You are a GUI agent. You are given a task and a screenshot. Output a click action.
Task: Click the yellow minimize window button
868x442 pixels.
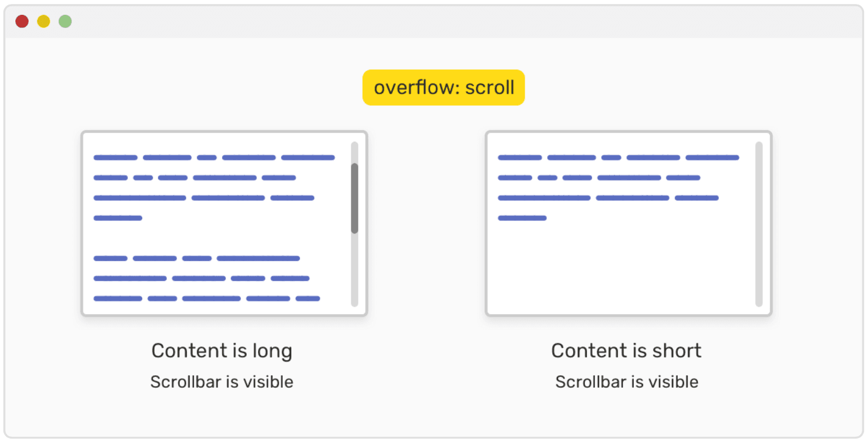point(43,22)
